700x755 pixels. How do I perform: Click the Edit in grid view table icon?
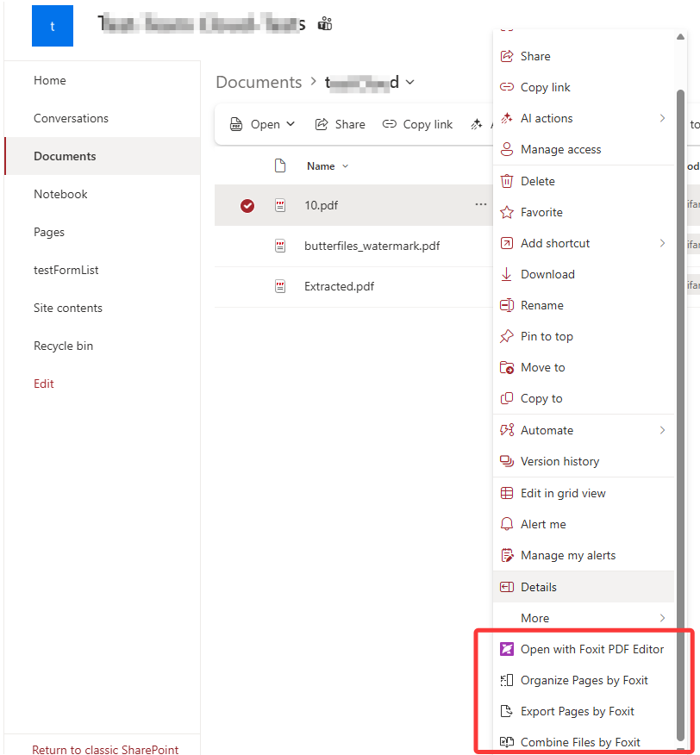click(x=506, y=493)
